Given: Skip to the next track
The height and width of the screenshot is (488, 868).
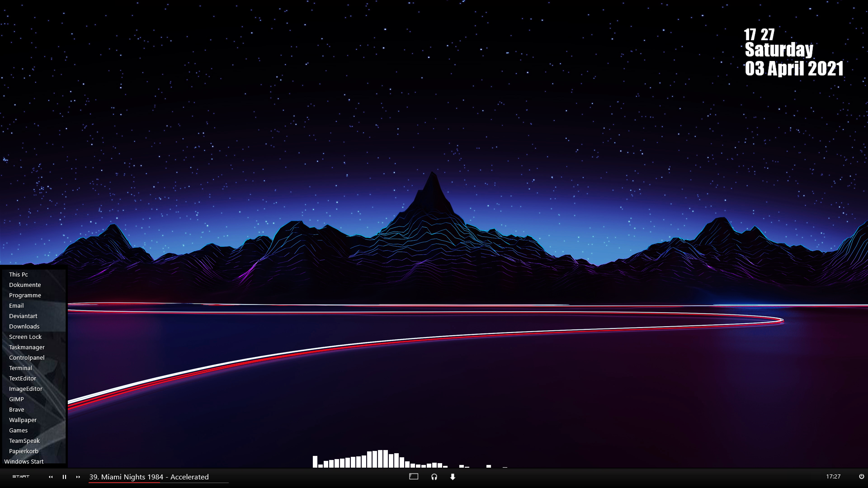Looking at the screenshot, I should [x=78, y=477].
